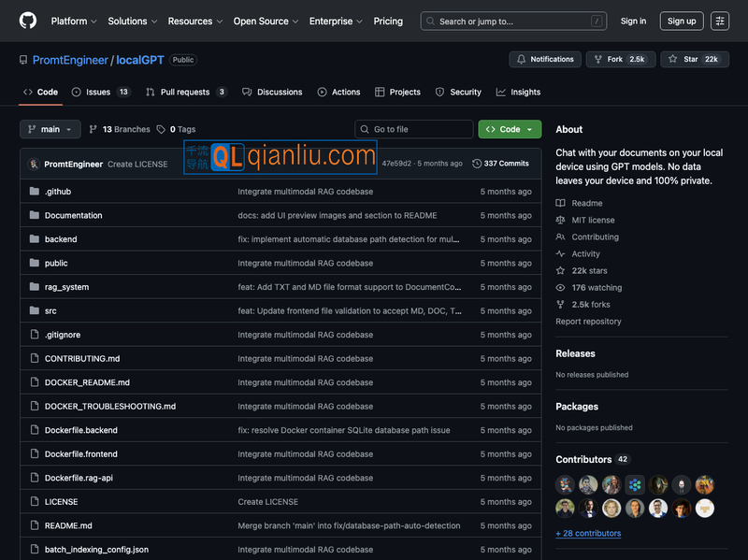Switch to the Pull requests tab

click(x=185, y=92)
